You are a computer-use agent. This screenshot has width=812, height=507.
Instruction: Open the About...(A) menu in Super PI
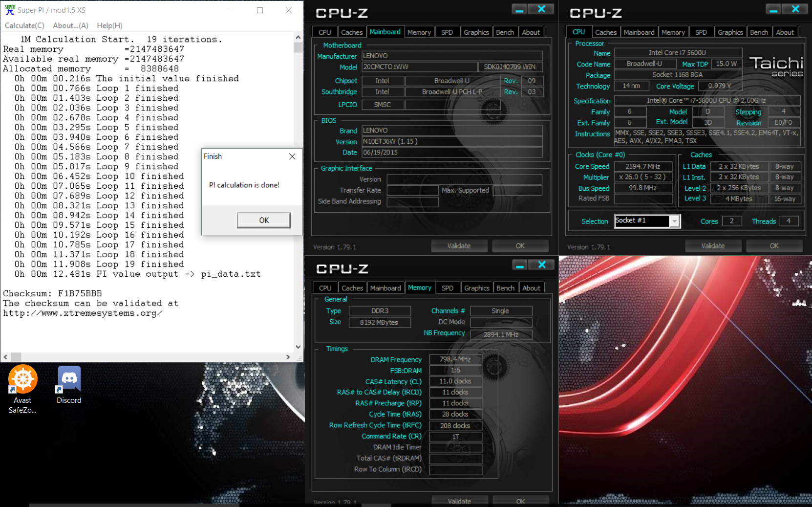coord(70,25)
